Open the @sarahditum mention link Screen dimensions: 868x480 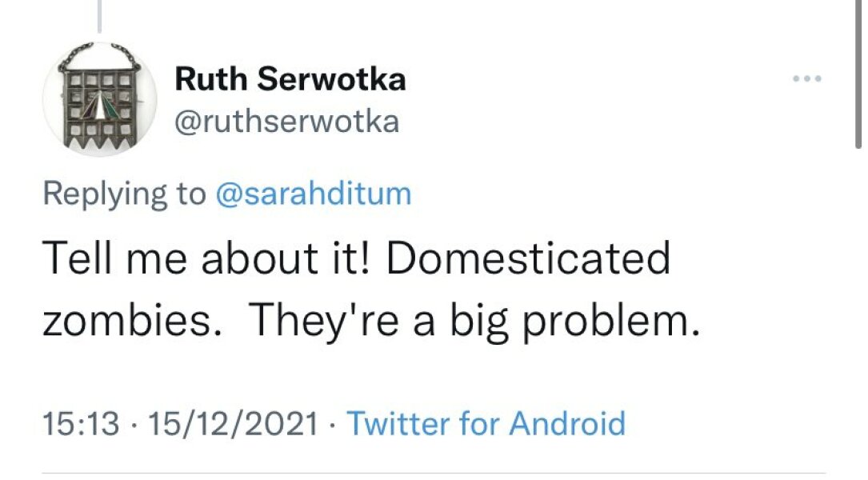pyautogui.click(x=314, y=194)
